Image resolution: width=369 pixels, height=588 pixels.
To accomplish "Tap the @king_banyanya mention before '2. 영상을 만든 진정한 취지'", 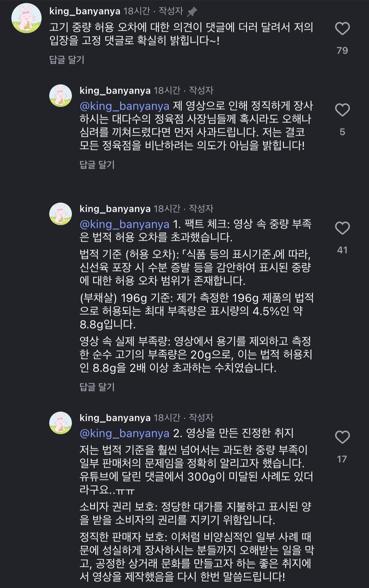I will pyautogui.click(x=125, y=433).
